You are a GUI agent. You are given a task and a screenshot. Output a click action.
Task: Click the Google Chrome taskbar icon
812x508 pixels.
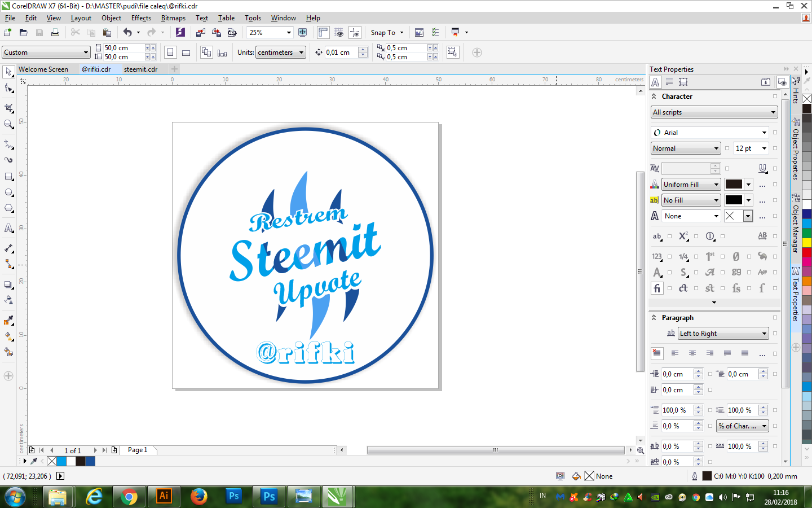pos(129,496)
